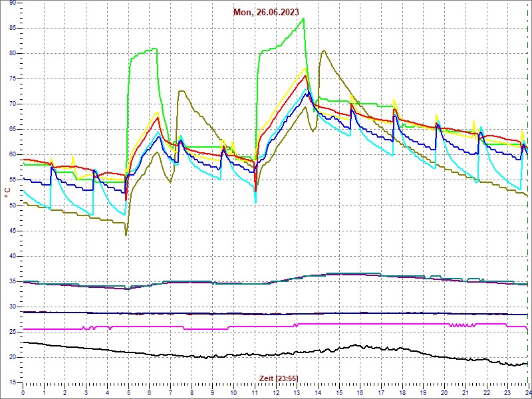532x399 pixels.
Task: Click hour 12 on the time axis
Action: (x=275, y=393)
